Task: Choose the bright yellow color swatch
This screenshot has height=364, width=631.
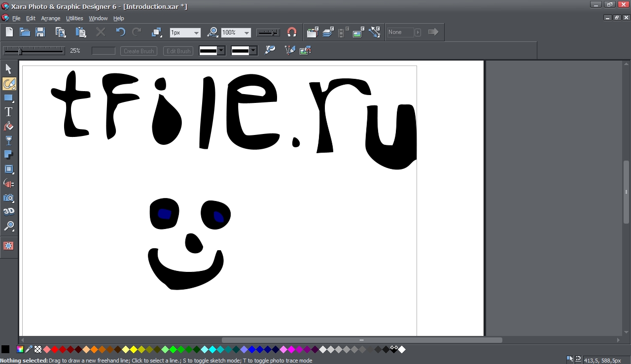Action: [134, 349]
